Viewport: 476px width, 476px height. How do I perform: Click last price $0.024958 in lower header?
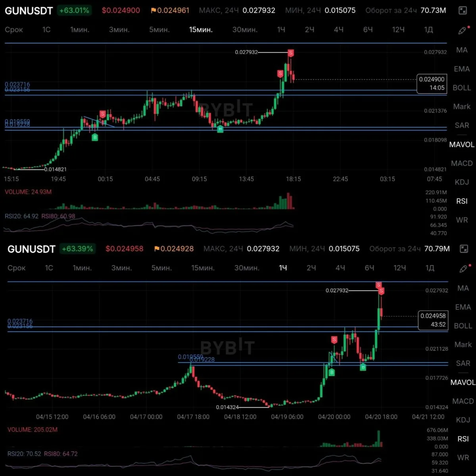125,249
